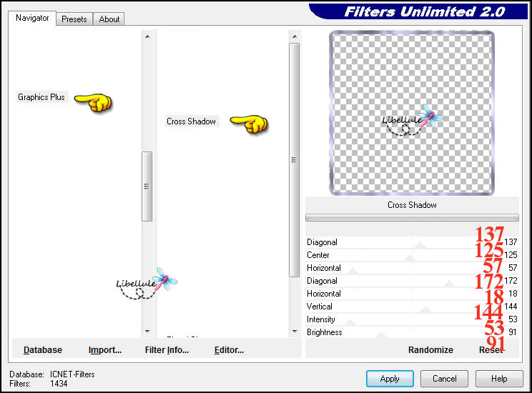Click Randomize to shuffle settings
The image size is (532, 393).
tap(430, 350)
